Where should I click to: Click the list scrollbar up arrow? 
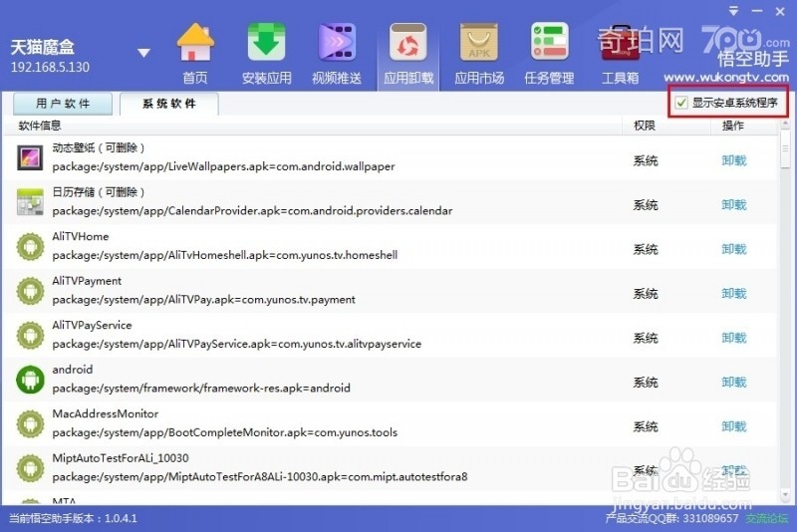pyautogui.click(x=786, y=124)
